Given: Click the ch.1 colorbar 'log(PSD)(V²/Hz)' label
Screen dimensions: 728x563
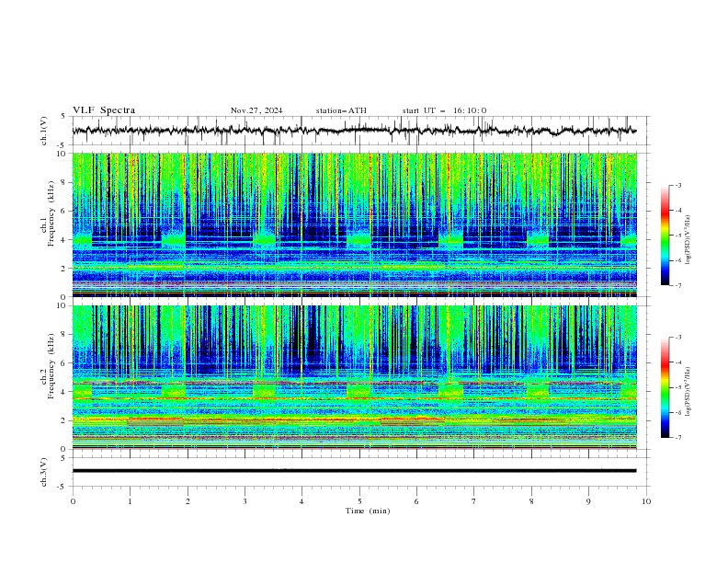Looking at the screenshot, I should (x=688, y=240).
